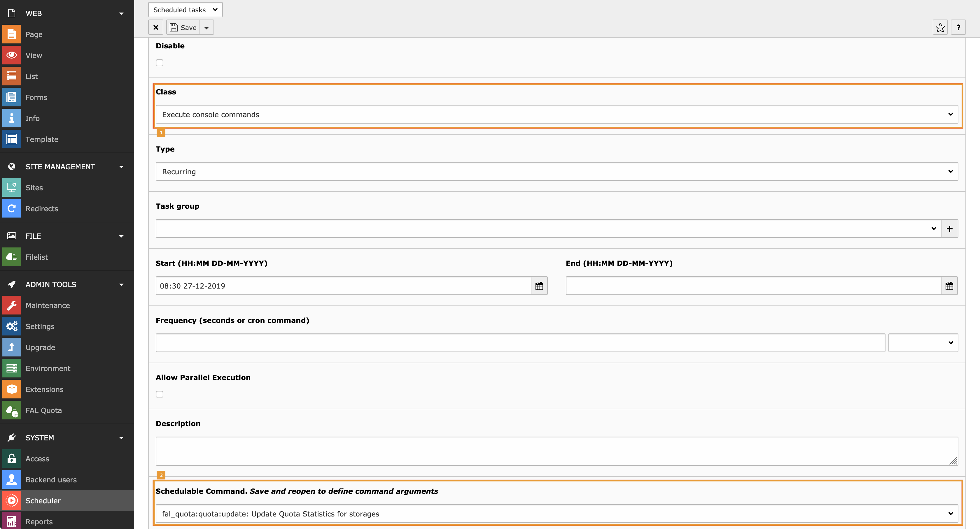Open the End date calendar picker

[949, 286]
